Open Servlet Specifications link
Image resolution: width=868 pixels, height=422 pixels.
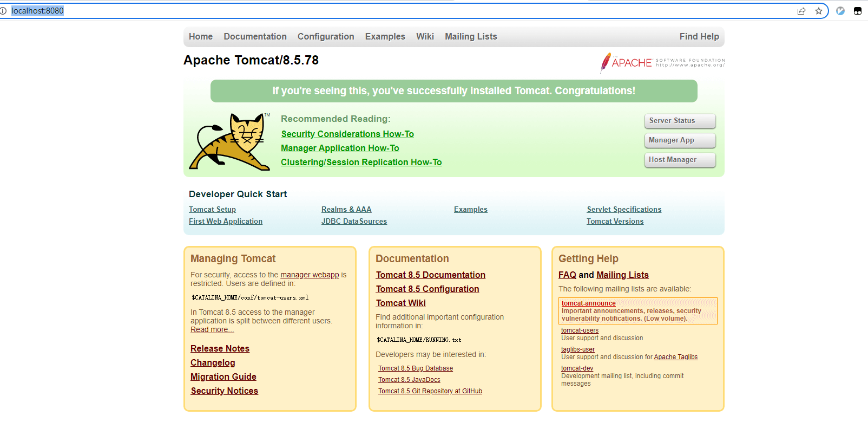pos(624,209)
